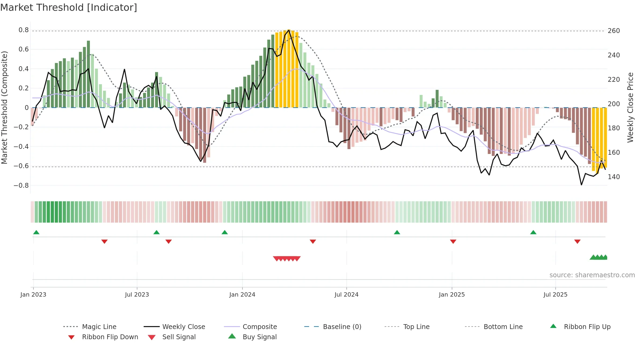Toggle Magic Line legend entry
644x362 pixels.
[x=90, y=327]
